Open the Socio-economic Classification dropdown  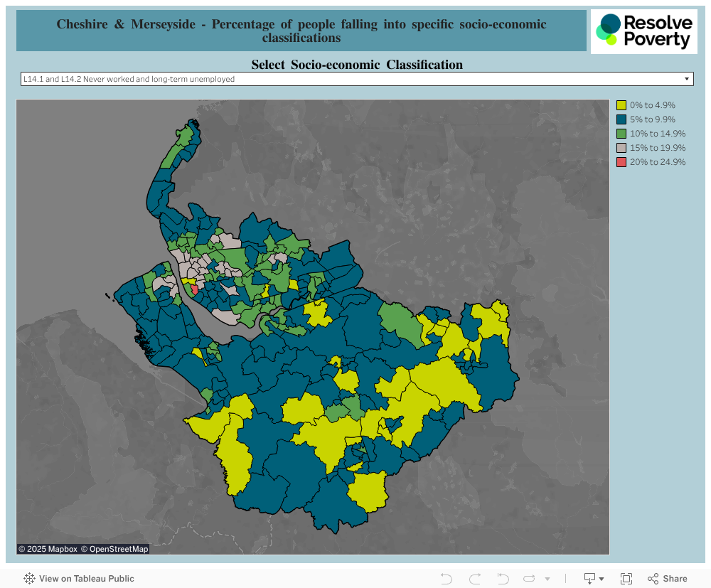click(x=357, y=79)
